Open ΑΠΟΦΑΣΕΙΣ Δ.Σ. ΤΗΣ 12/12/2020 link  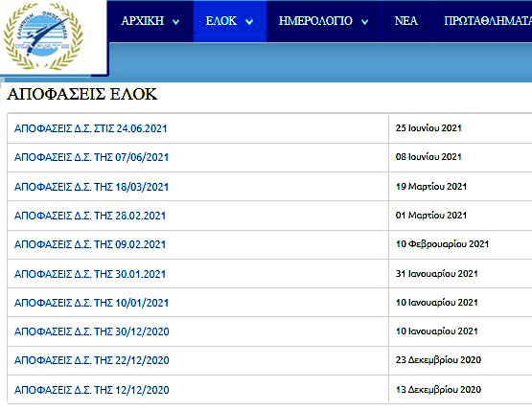coord(92,390)
